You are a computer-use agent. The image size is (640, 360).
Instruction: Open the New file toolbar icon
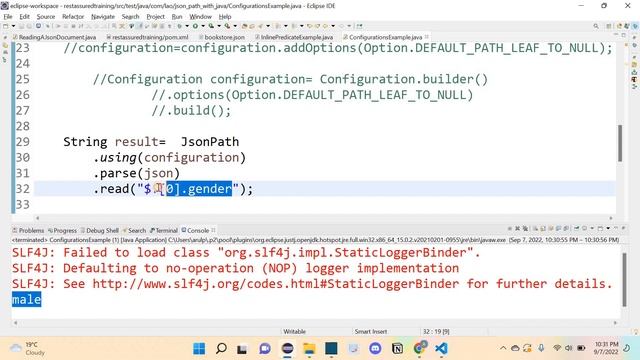click(x=6, y=26)
